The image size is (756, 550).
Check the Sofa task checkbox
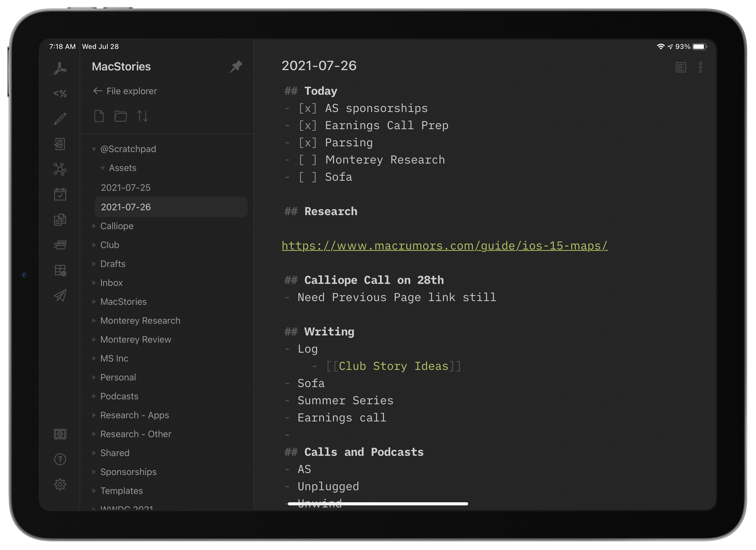point(307,177)
